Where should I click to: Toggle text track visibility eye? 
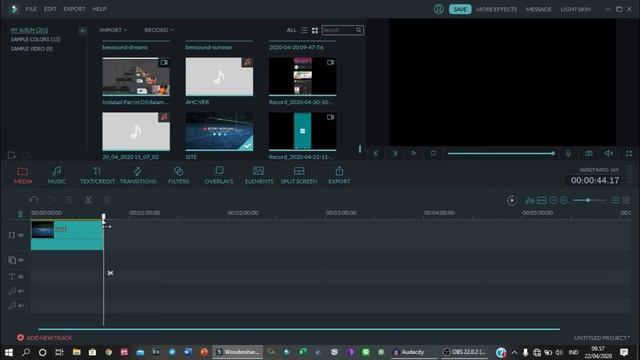21,277
